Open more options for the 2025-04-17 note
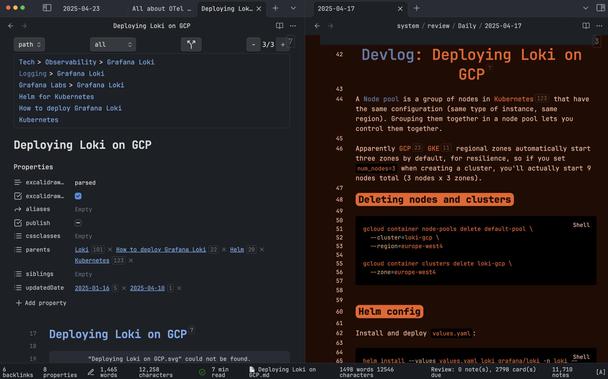 click(x=600, y=26)
